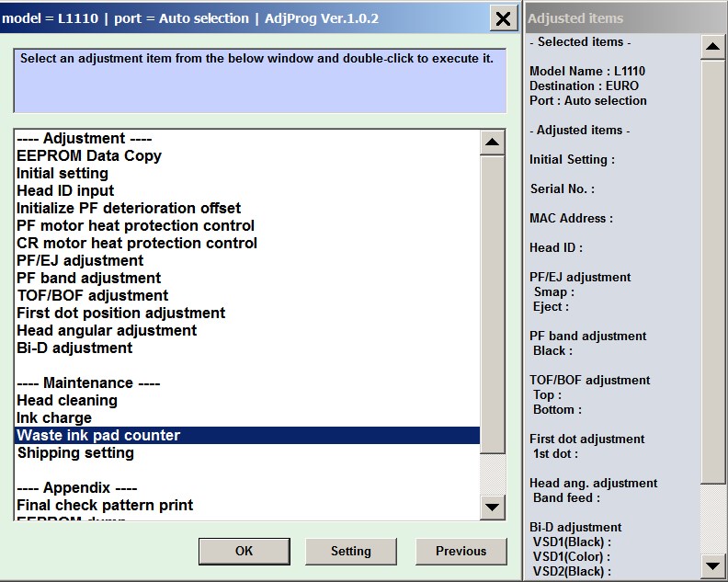Click the Adjusted items panel down arrow
The width and height of the screenshot is (728, 582).
713,565
